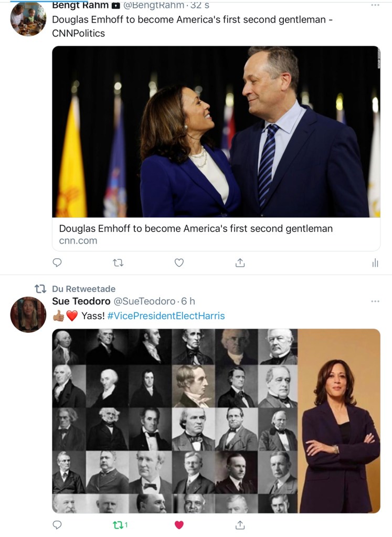Reply to Sue Teodoro's tweet
Viewport: 392px width, 537px height.
[58, 524]
